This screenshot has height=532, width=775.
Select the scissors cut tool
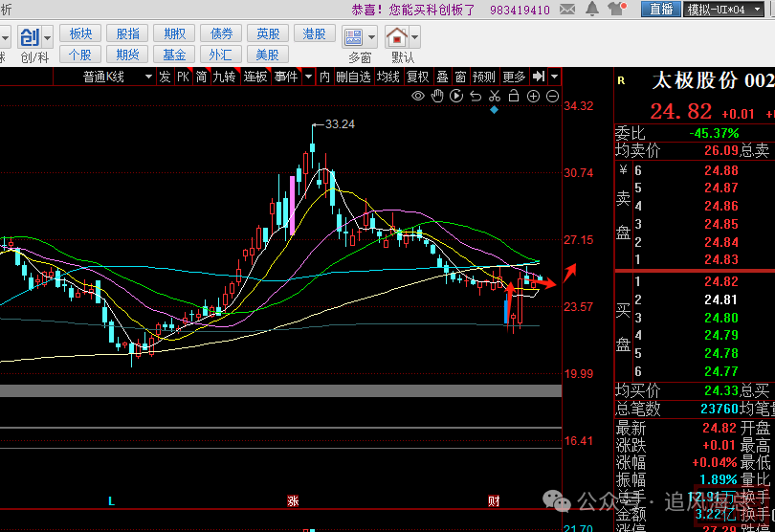[495, 96]
